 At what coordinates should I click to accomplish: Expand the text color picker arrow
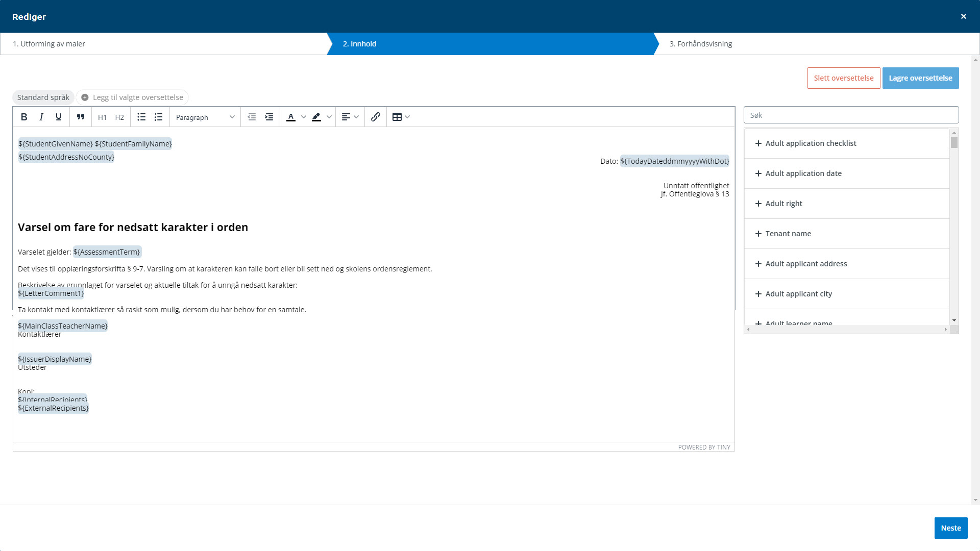coord(304,117)
